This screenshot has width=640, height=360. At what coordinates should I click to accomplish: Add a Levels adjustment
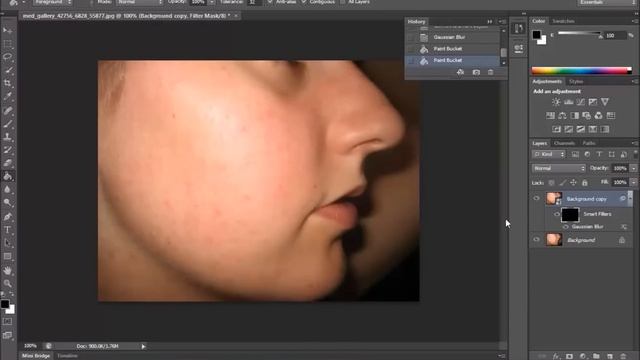click(568, 102)
